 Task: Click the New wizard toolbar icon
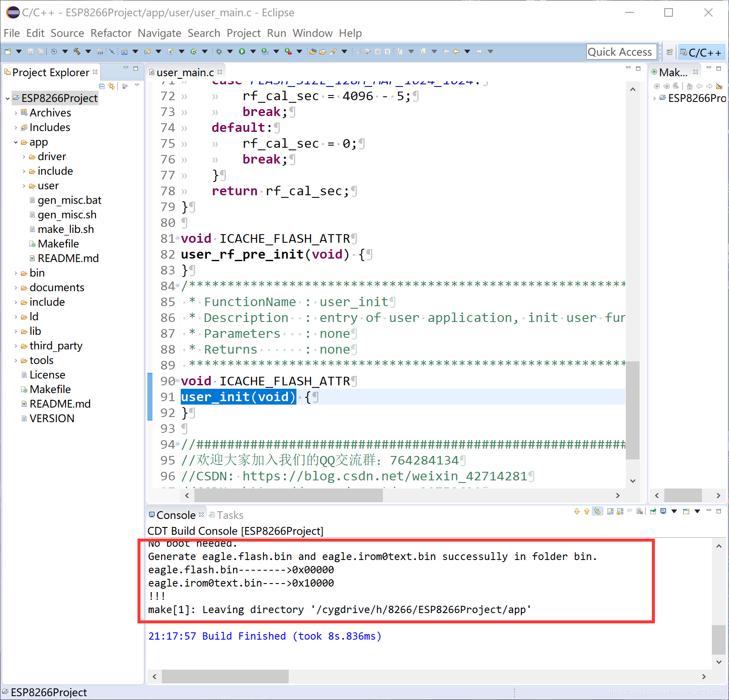point(8,52)
